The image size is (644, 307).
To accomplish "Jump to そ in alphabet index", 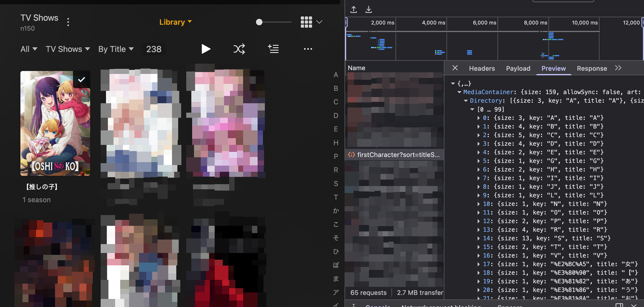I will [336, 238].
